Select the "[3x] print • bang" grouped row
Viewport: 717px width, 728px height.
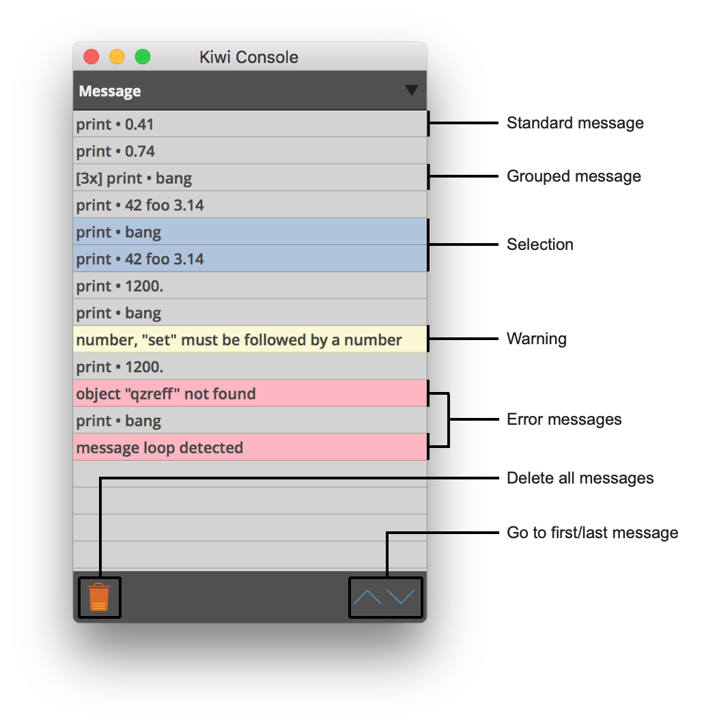(250, 178)
